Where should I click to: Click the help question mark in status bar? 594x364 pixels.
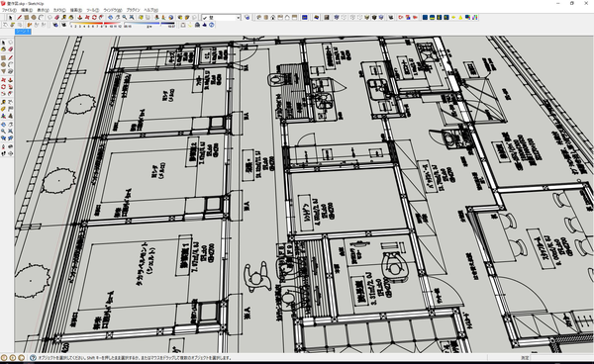point(33,357)
